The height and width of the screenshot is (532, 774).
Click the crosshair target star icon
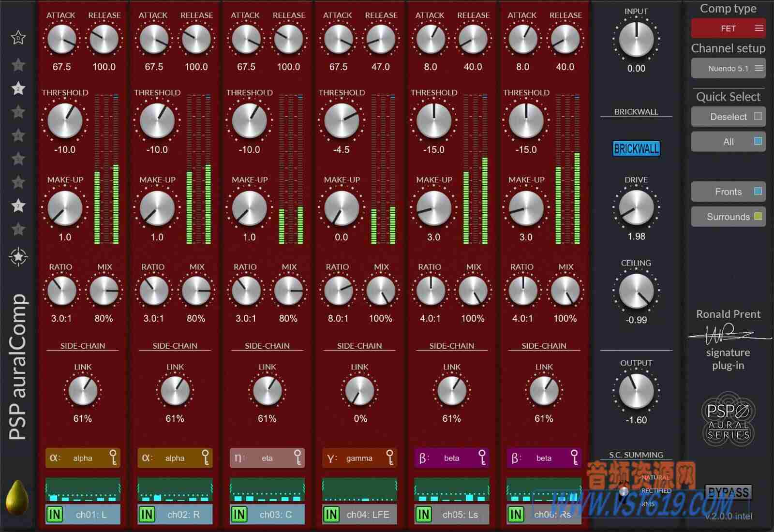pyautogui.click(x=18, y=257)
